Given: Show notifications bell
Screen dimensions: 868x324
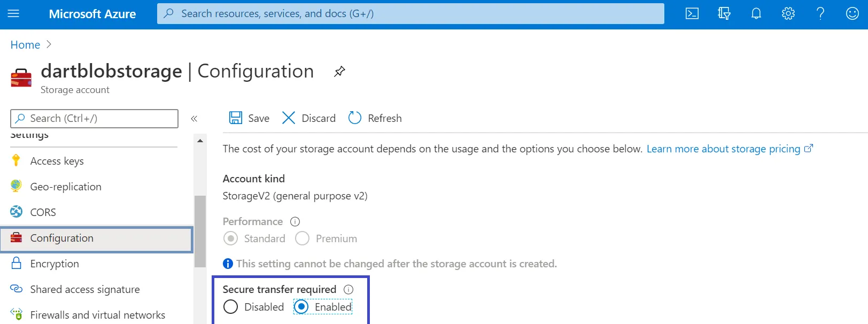Looking at the screenshot, I should coord(756,13).
